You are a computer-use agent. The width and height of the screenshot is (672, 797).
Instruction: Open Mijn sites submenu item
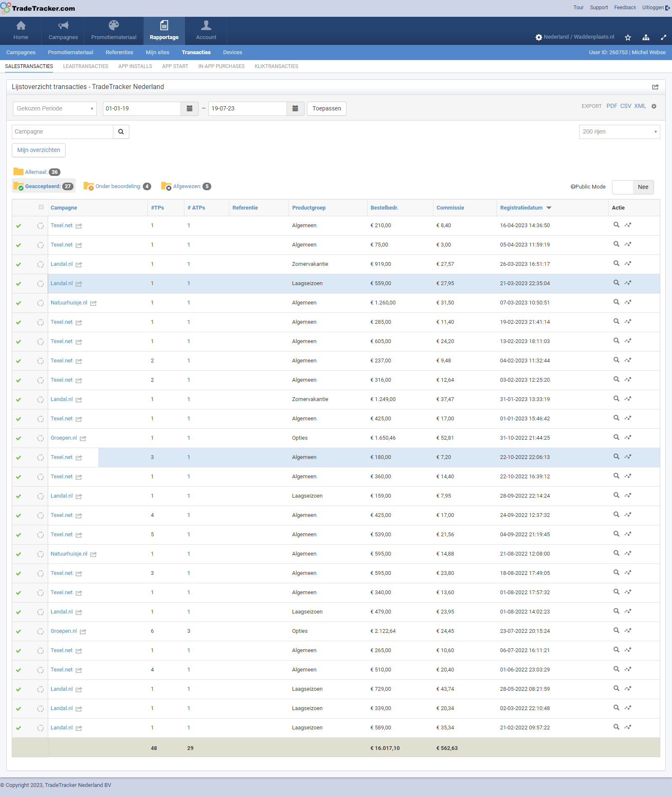(x=157, y=52)
